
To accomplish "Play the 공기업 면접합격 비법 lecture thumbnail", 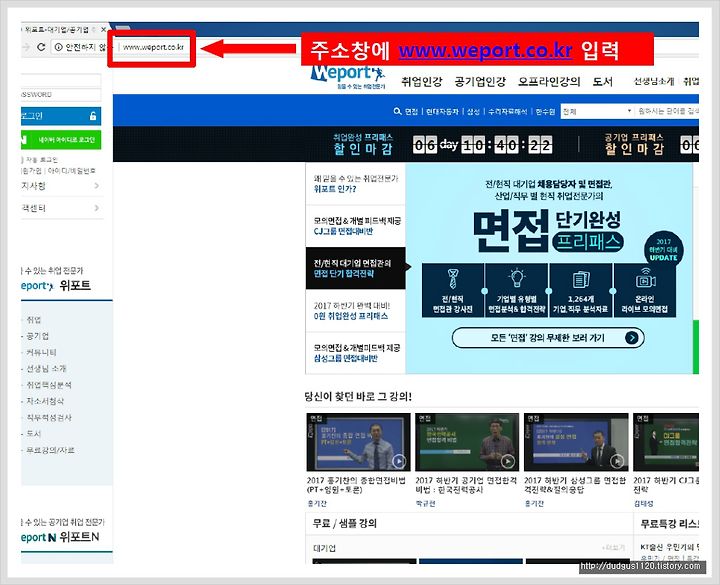I will [467, 442].
